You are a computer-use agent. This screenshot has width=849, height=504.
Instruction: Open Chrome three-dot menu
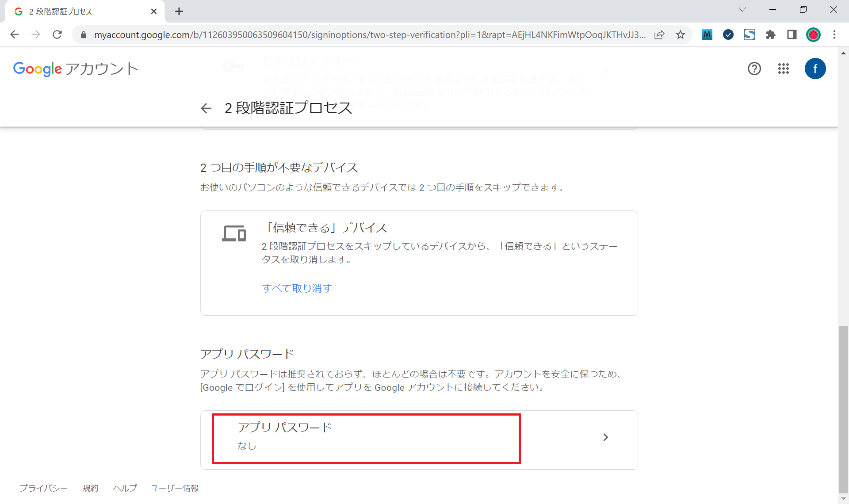(834, 34)
